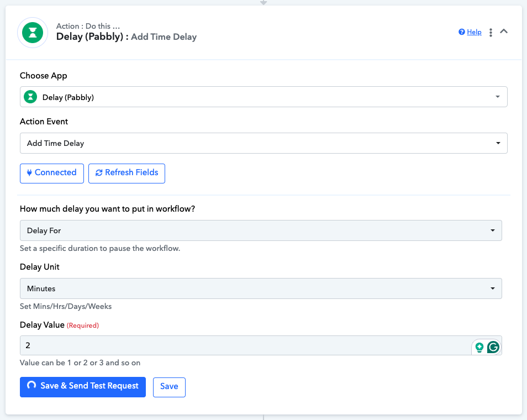This screenshot has width=527, height=420.
Task: Click the green hourglass Delay app icon in header
Action: (33, 33)
